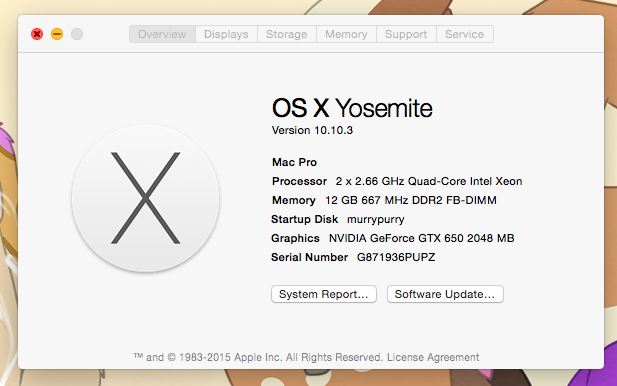Click startup disk name murrypurry

point(375,220)
